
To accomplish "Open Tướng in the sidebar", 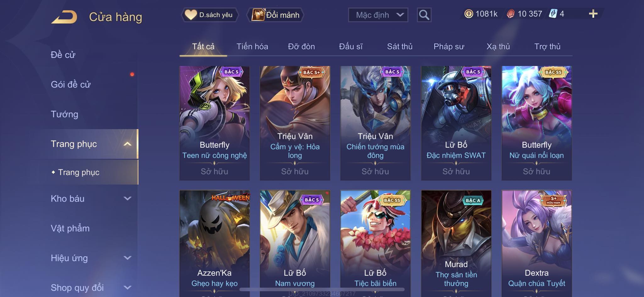I will click(x=64, y=114).
